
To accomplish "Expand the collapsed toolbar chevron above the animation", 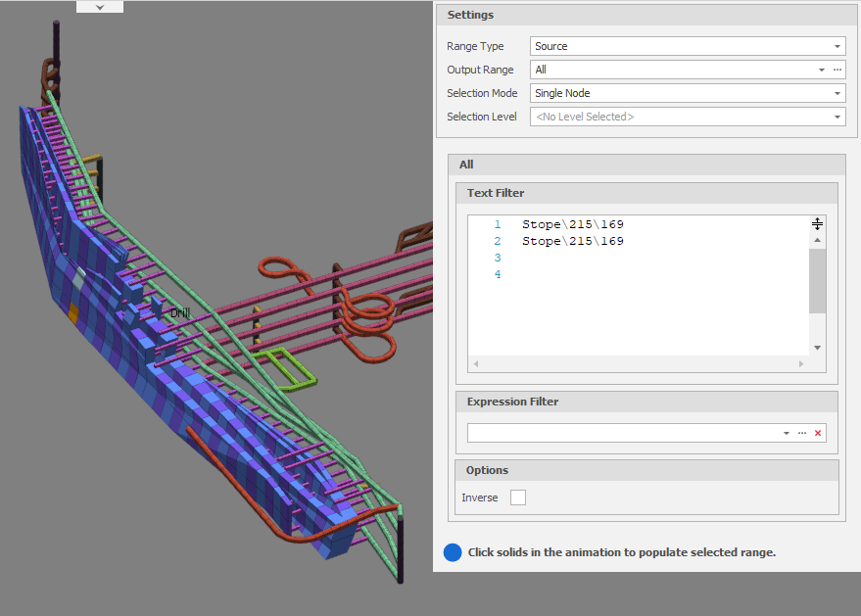I will point(100,7).
